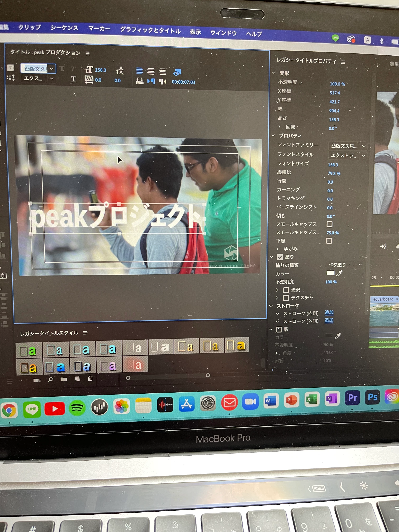Click the fill カラー white swatch

330,273
